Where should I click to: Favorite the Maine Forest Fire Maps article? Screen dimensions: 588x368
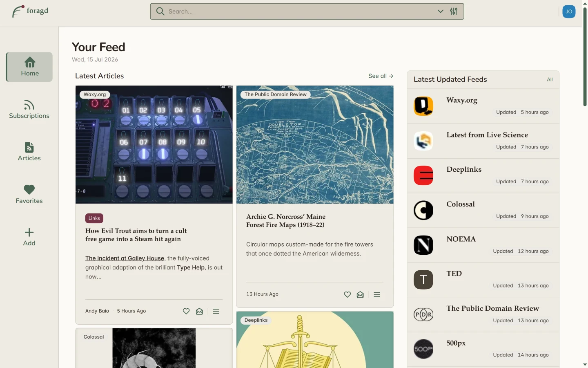[x=347, y=294]
